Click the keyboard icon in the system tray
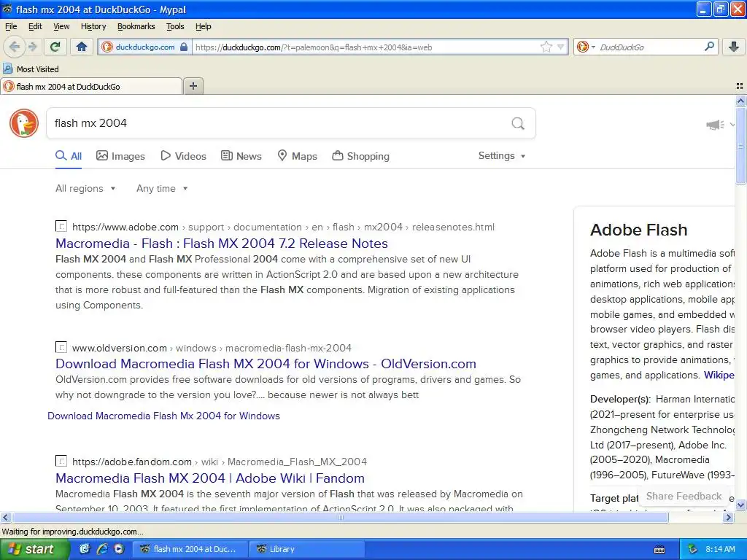The width and height of the screenshot is (747, 560). click(x=659, y=550)
